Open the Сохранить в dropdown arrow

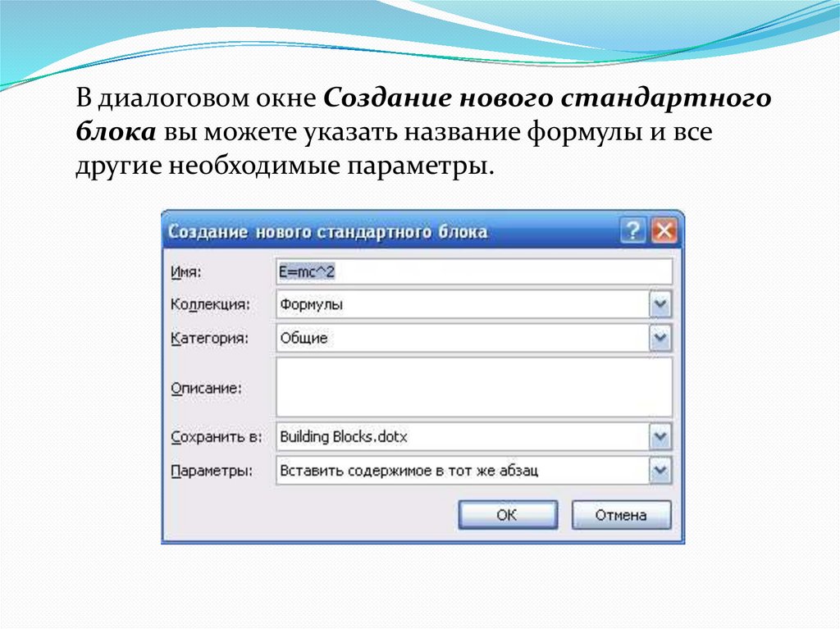[660, 436]
